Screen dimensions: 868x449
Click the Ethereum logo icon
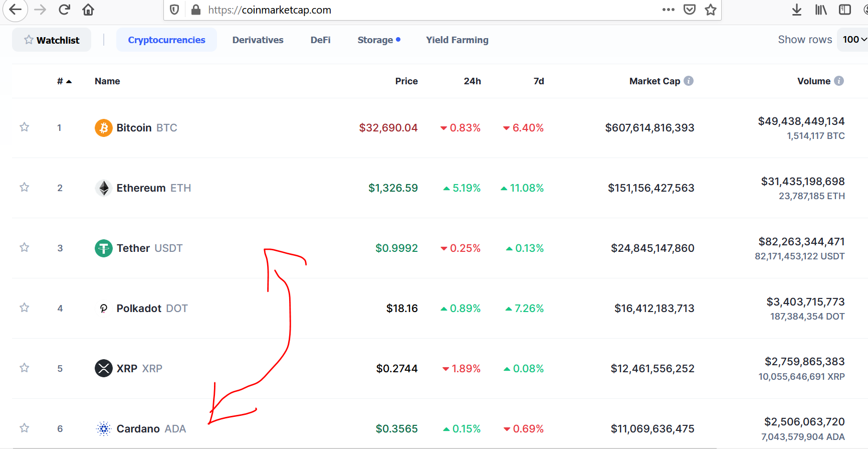click(x=104, y=188)
